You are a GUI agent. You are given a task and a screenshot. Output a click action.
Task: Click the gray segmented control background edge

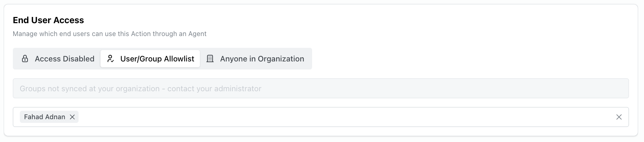point(311,59)
